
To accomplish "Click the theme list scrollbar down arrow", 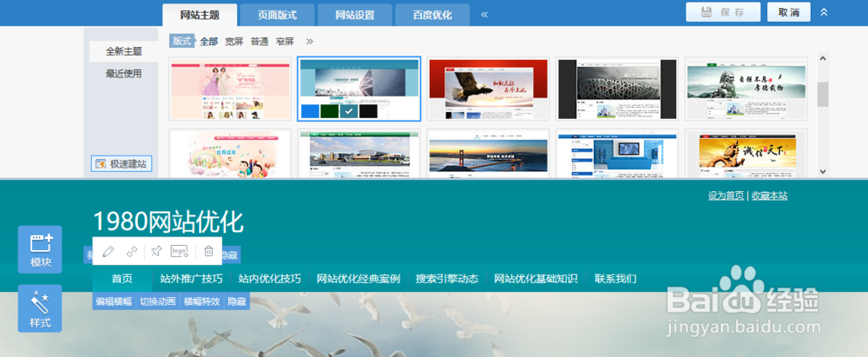I will pos(823,172).
